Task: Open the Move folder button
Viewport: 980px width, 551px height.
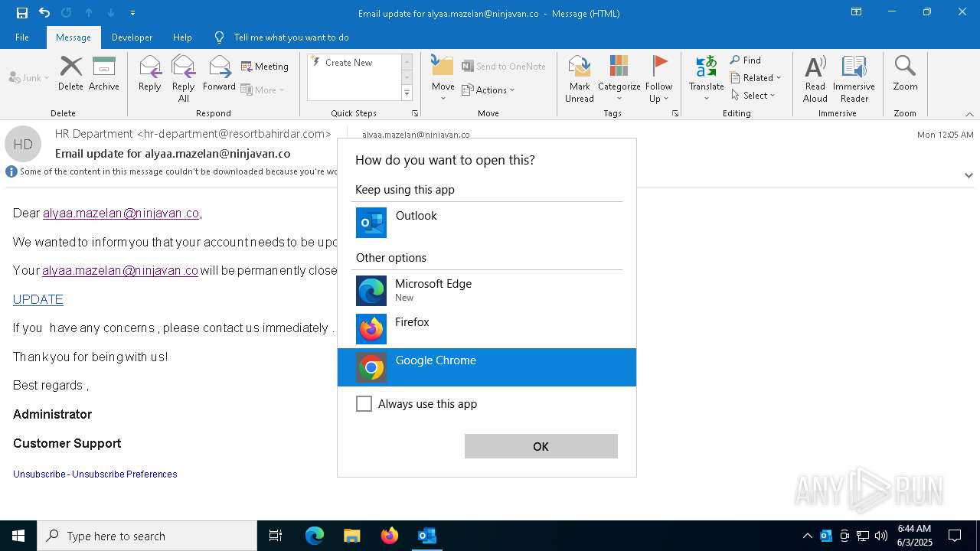Action: (443, 78)
